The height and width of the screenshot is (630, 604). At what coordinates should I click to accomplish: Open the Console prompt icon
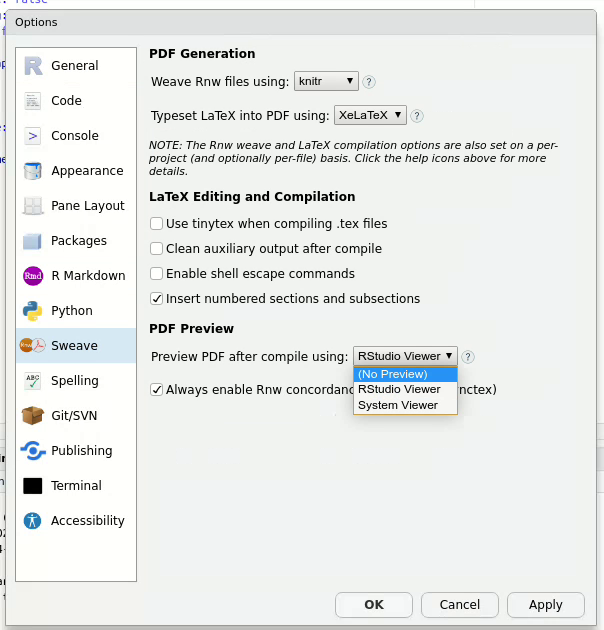coord(33,136)
